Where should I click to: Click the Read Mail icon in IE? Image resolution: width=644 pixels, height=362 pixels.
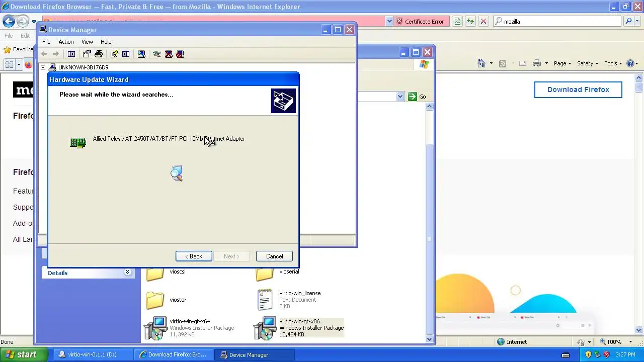(x=523, y=63)
